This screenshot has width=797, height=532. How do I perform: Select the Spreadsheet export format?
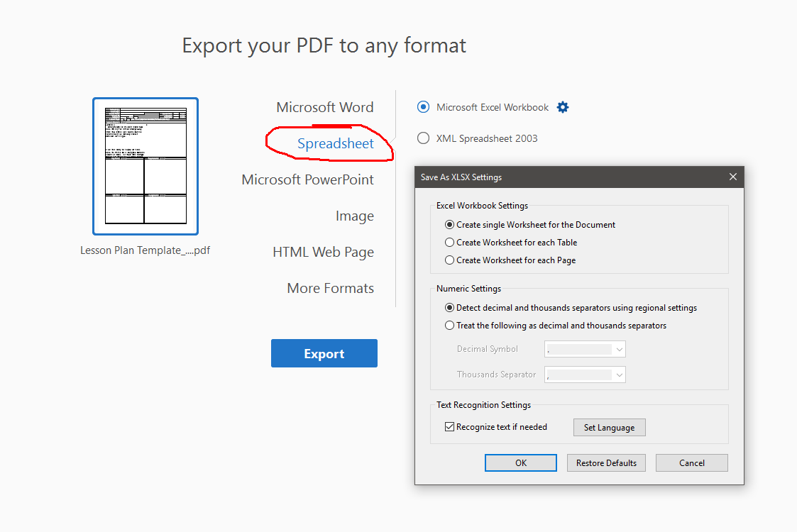tap(335, 144)
